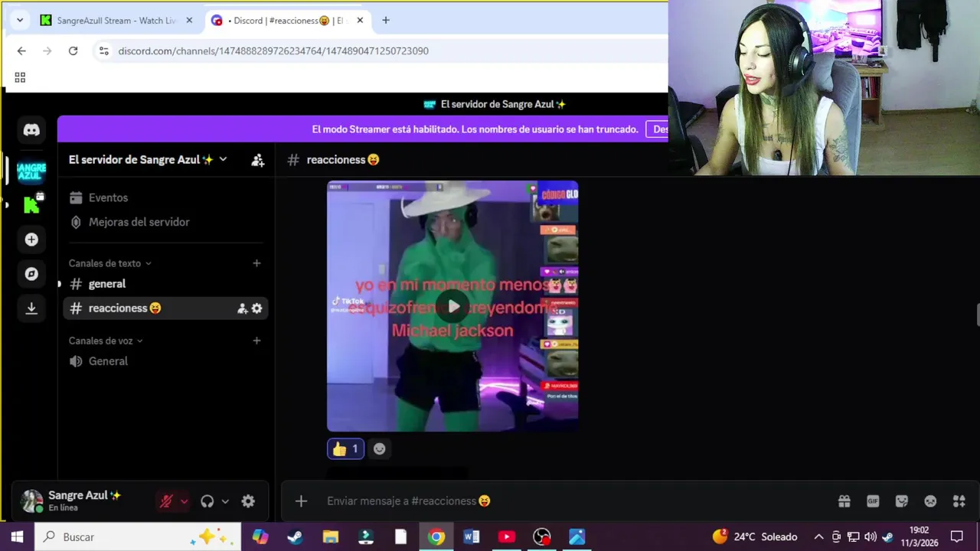
Task: Unmute the microphone
Action: tap(166, 501)
